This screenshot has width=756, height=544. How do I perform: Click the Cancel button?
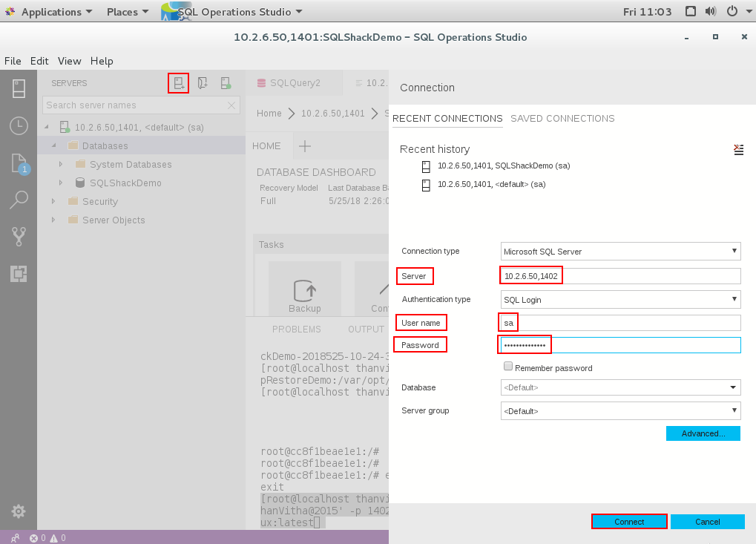click(x=707, y=522)
